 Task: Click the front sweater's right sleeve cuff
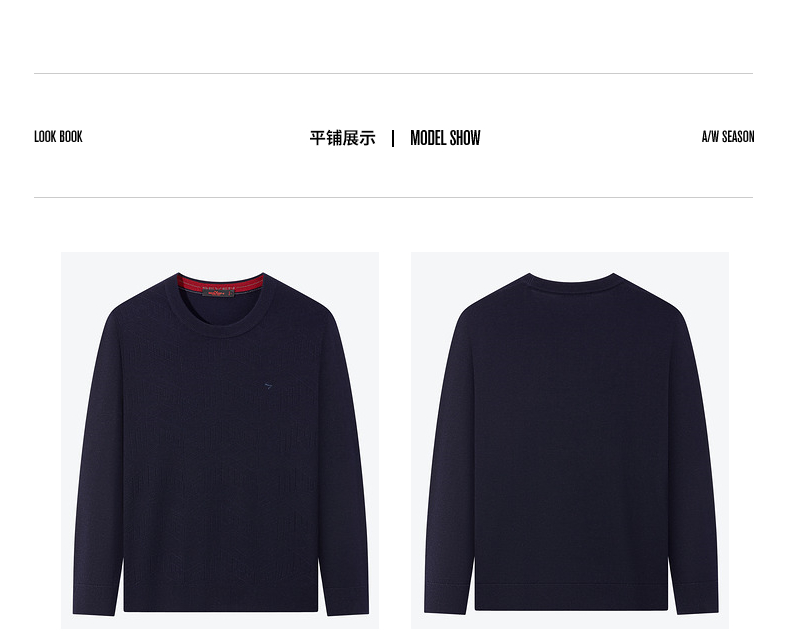pyautogui.click(x=347, y=600)
